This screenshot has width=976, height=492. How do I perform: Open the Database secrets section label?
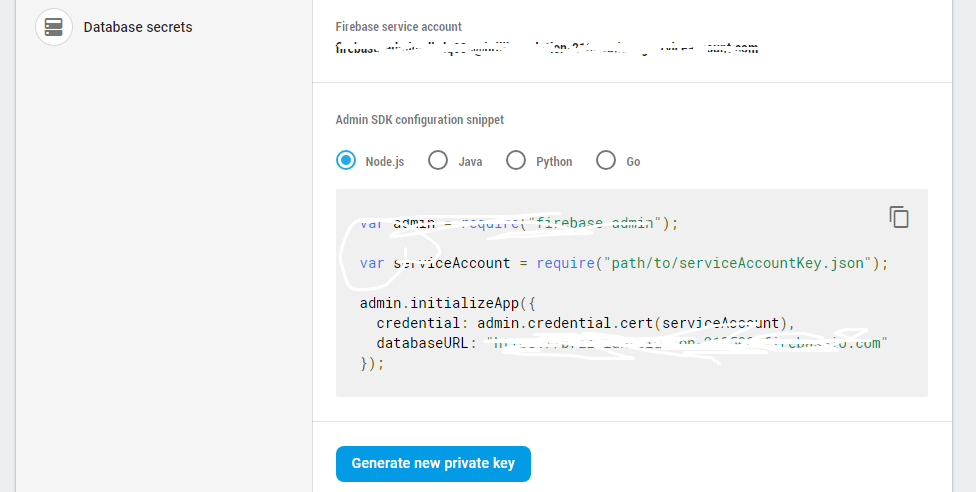(138, 27)
